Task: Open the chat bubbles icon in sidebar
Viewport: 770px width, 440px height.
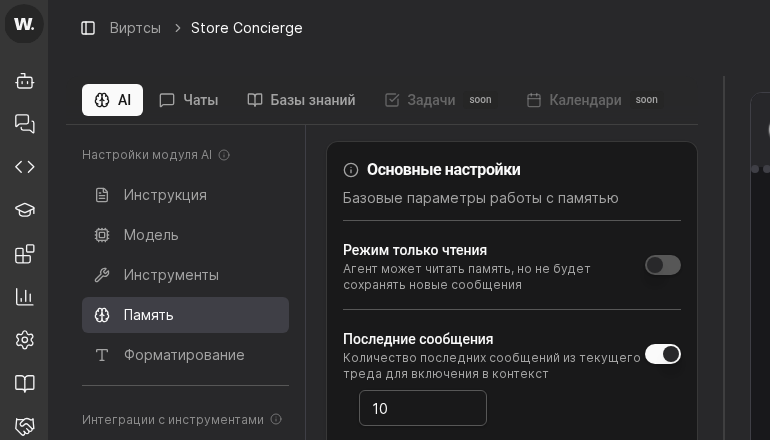Action: [x=25, y=124]
